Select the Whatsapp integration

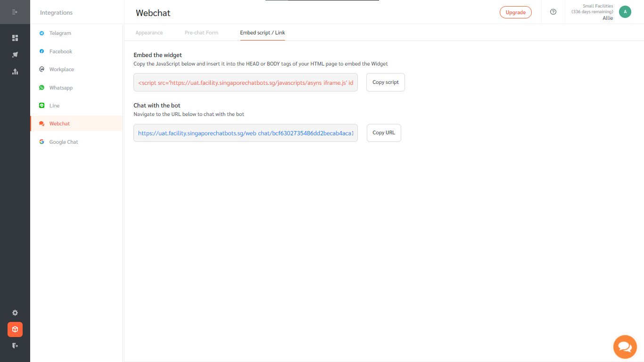(60, 88)
